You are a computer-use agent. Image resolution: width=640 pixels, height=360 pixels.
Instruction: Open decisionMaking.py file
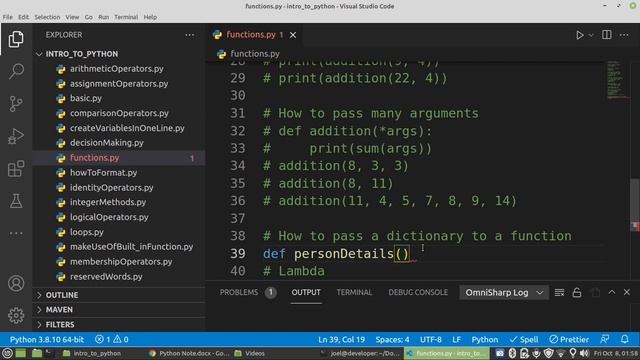pyautogui.click(x=118, y=143)
